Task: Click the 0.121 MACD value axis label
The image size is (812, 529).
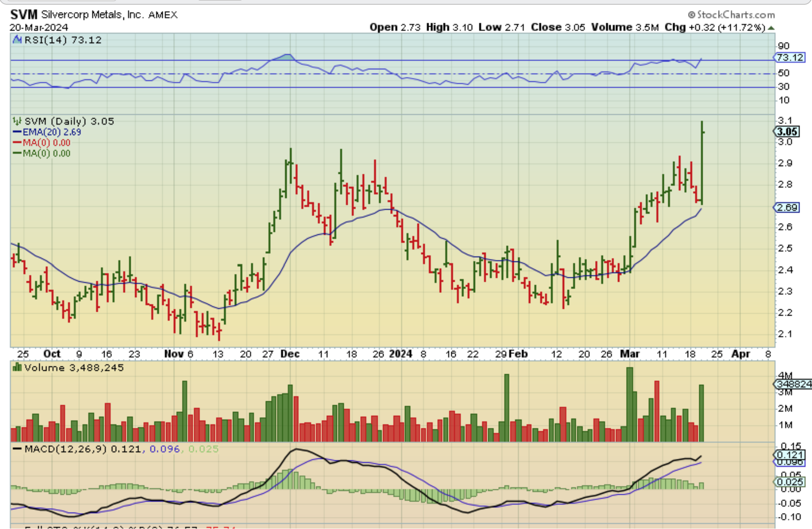Action: tap(790, 455)
